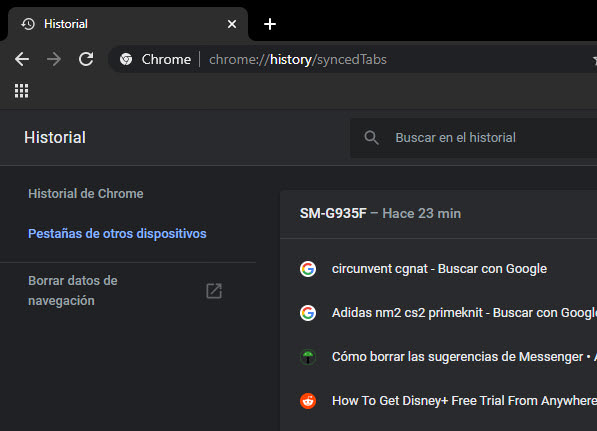Viewport: 597px width, 431px height.
Task: Open a new tab with plus button
Action: [x=270, y=24]
